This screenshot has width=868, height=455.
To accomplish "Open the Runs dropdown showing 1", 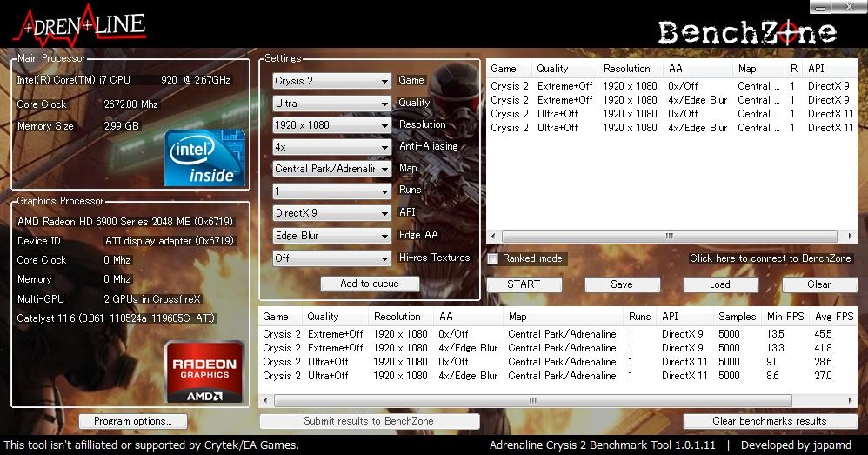I will (x=331, y=191).
